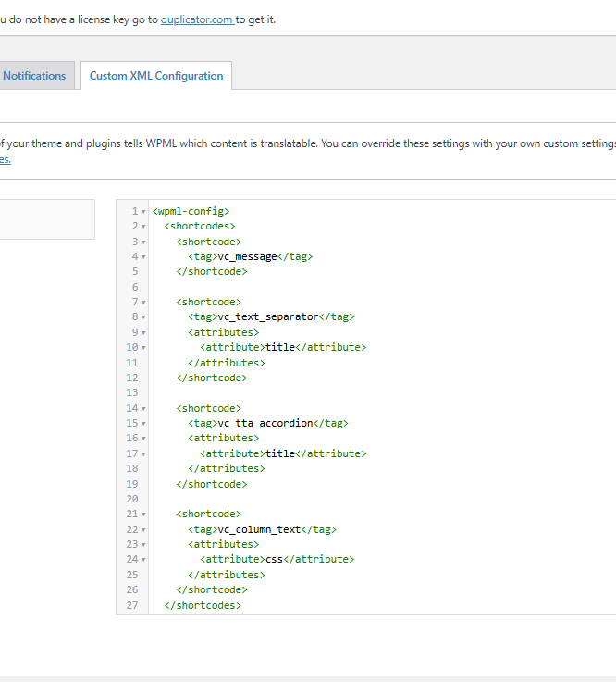
Task: Collapse the shortcodes block at line 2
Action: point(143,227)
